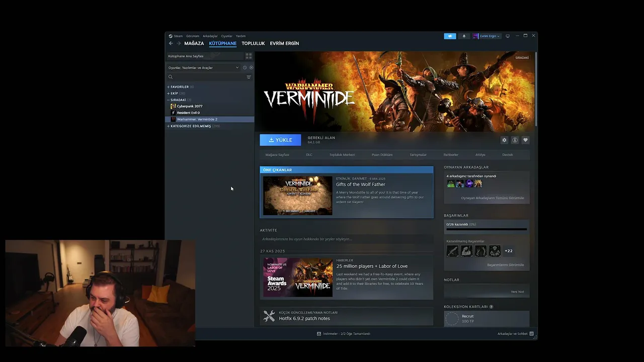Screen dimensions: 644x362
Task: Add Vermintide 2 to favorites heart
Action: click(525, 140)
